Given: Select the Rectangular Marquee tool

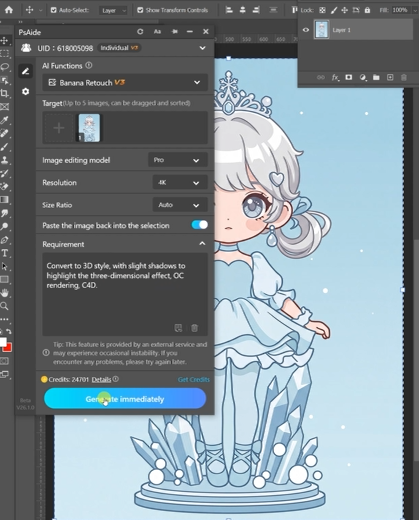Looking at the screenshot, I should pyautogui.click(x=4, y=54).
